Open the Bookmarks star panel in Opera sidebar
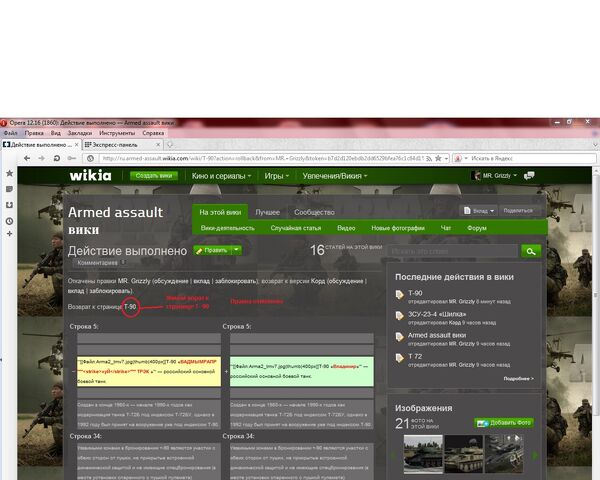The width and height of the screenshot is (600, 480). pyautogui.click(x=10, y=173)
